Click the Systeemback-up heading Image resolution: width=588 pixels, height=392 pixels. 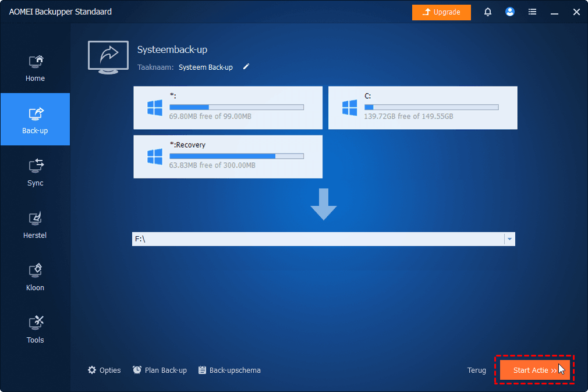pos(172,49)
